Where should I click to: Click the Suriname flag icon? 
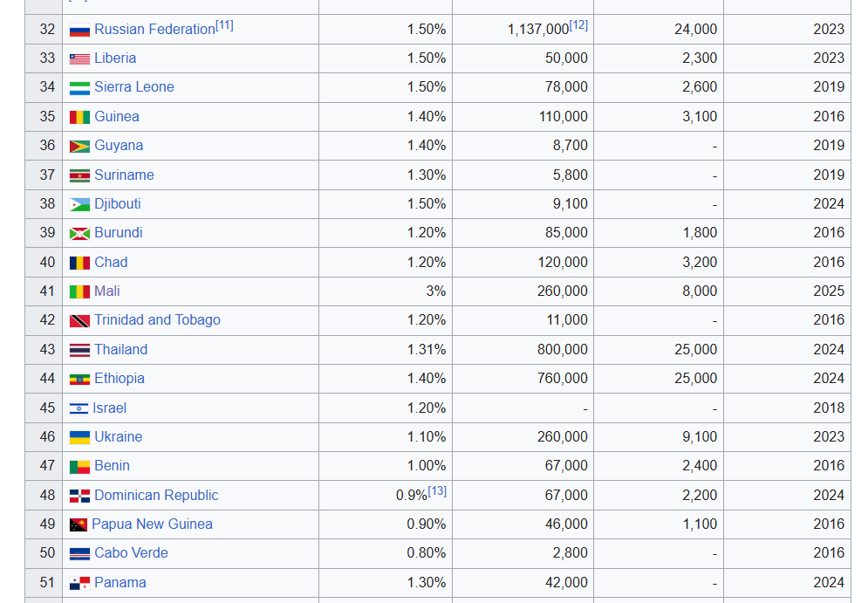click(79, 175)
